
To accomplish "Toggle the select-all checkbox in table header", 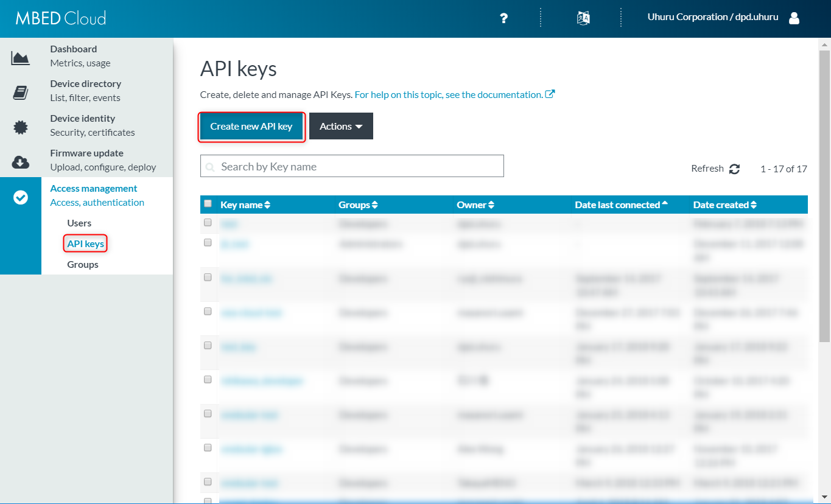I will (x=208, y=204).
